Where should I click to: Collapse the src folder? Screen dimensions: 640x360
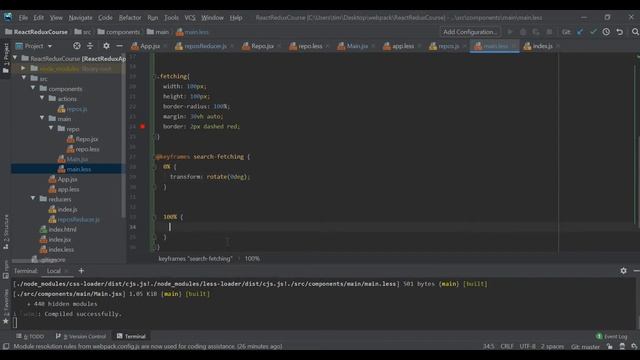[24, 78]
